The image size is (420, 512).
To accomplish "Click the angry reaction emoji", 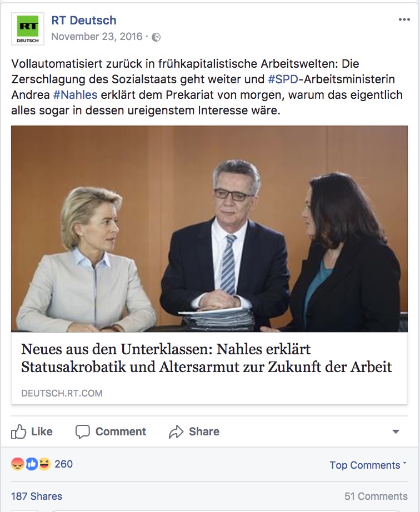I will point(18,464).
